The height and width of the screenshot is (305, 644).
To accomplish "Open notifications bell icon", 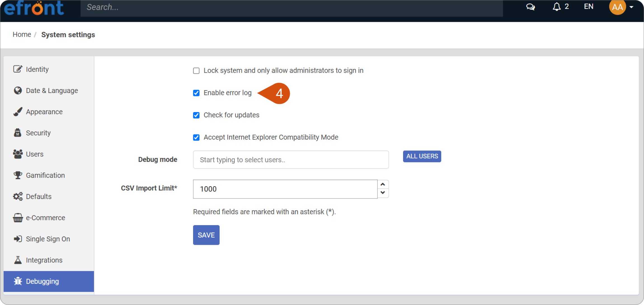I will pos(557,7).
